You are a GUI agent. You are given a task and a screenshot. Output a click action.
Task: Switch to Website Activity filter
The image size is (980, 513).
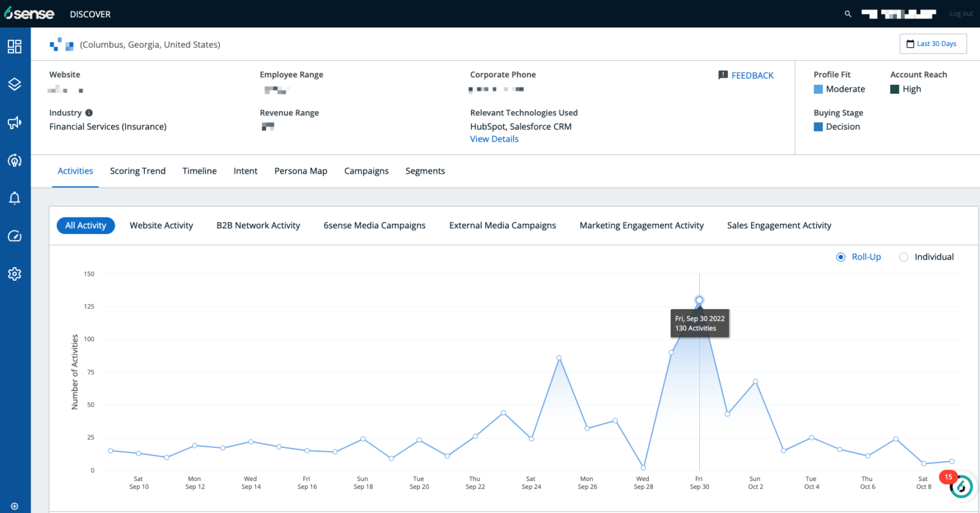(x=161, y=225)
